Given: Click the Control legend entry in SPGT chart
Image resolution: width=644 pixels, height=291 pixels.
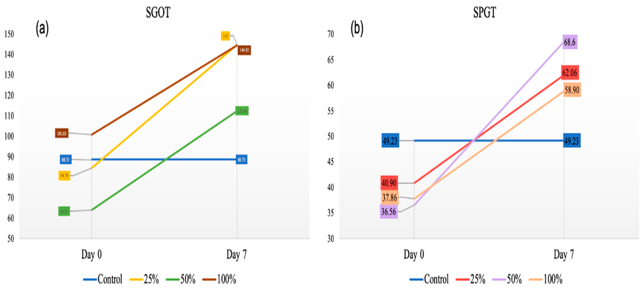Looking at the screenshot, I should 429,279.
